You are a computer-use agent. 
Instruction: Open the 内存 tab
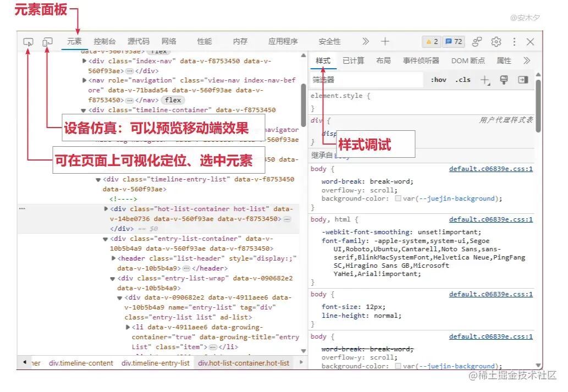pyautogui.click(x=240, y=41)
